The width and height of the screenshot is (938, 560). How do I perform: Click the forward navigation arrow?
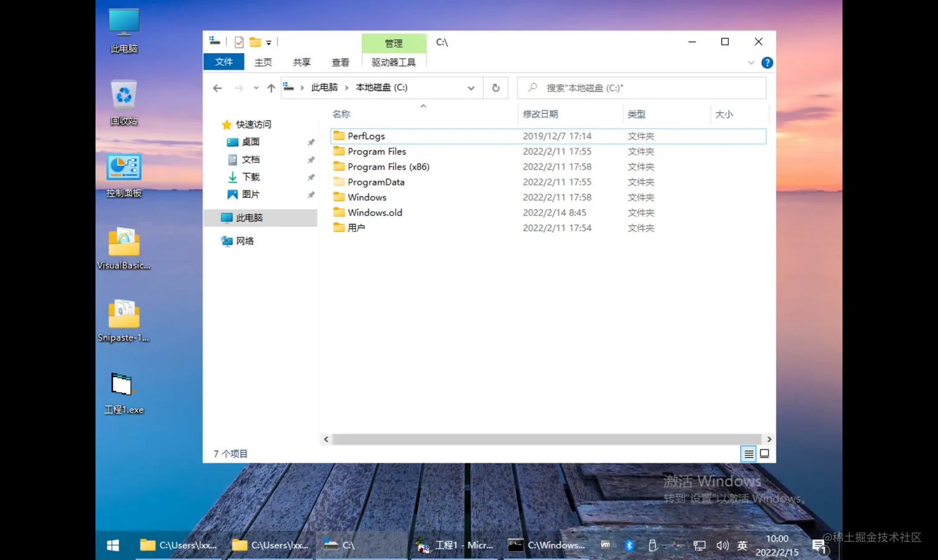(x=239, y=88)
